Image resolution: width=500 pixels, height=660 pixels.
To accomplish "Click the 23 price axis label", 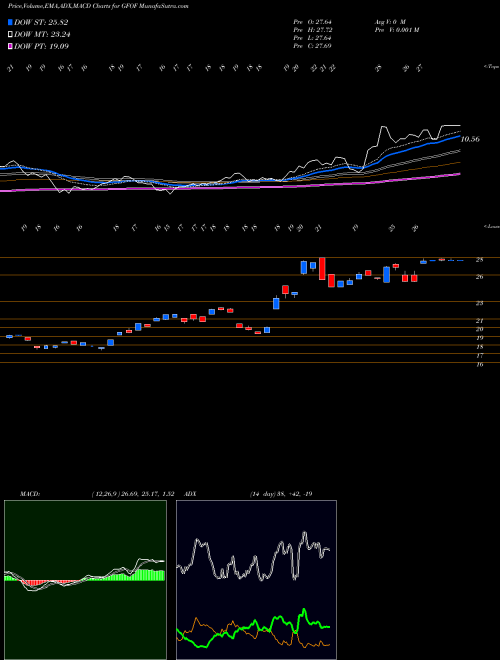I will click(x=479, y=303).
